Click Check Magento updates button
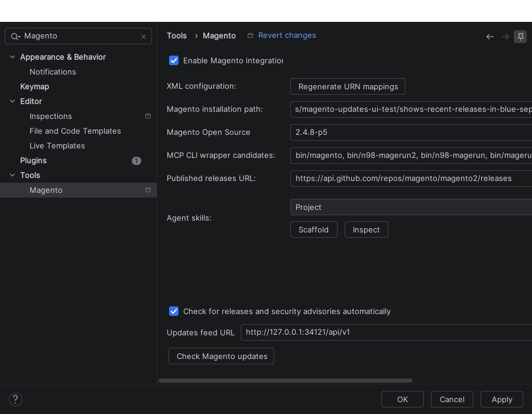532x414 pixels. [x=221, y=356]
